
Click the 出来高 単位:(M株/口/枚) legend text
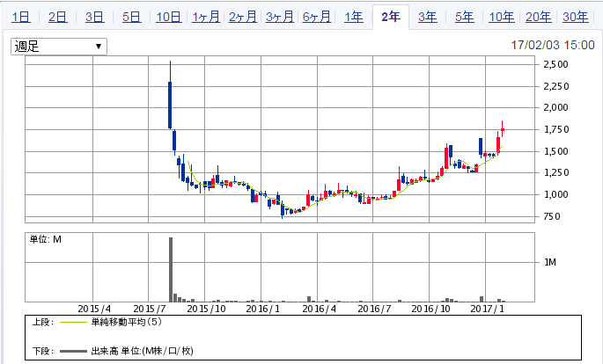point(142,351)
